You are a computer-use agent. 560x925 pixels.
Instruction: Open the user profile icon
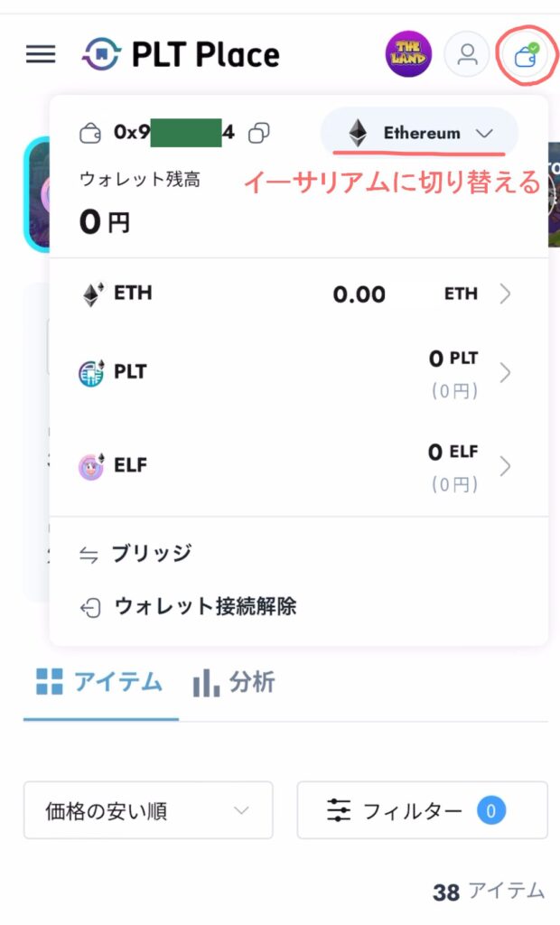pyautogui.click(x=467, y=54)
